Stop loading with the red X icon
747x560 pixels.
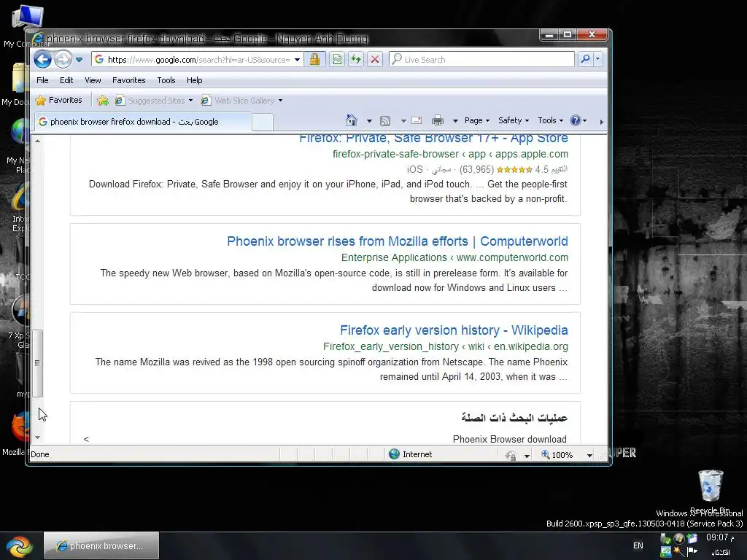[375, 60]
